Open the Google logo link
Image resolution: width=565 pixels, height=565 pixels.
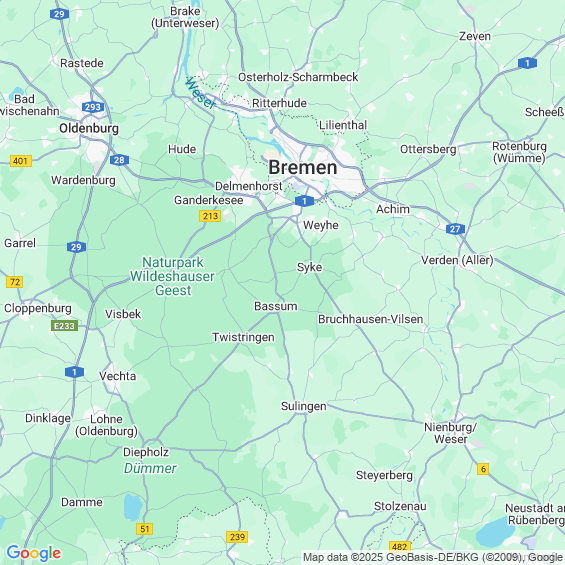point(34,553)
